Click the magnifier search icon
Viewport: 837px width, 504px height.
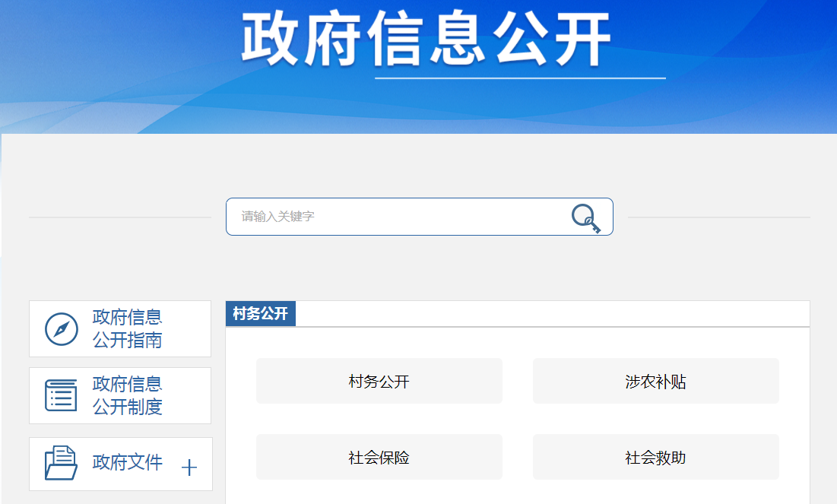tap(585, 218)
